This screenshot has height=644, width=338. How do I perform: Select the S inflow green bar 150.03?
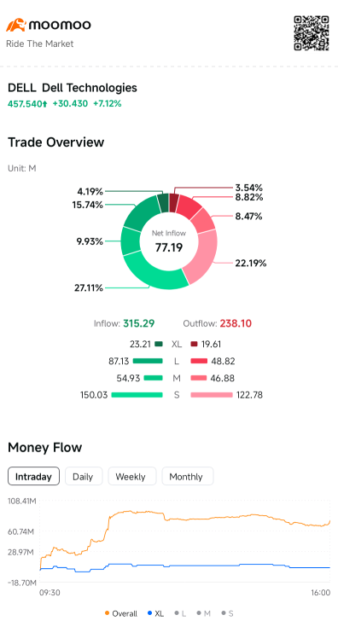pos(137,395)
